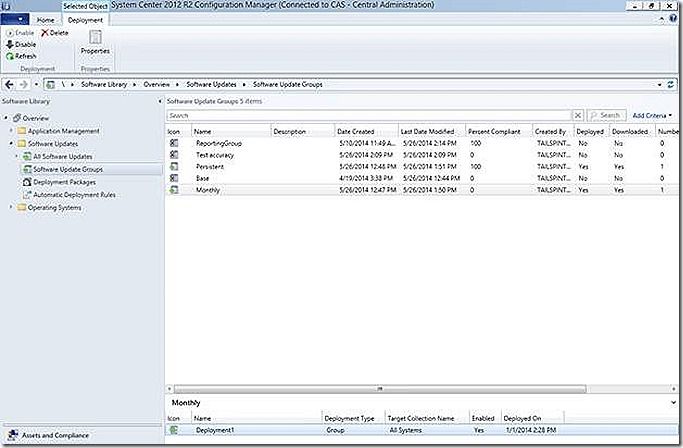Screen dimensions: 683x448
Task: Open the address bar history dropdown
Action: [x=659, y=85]
